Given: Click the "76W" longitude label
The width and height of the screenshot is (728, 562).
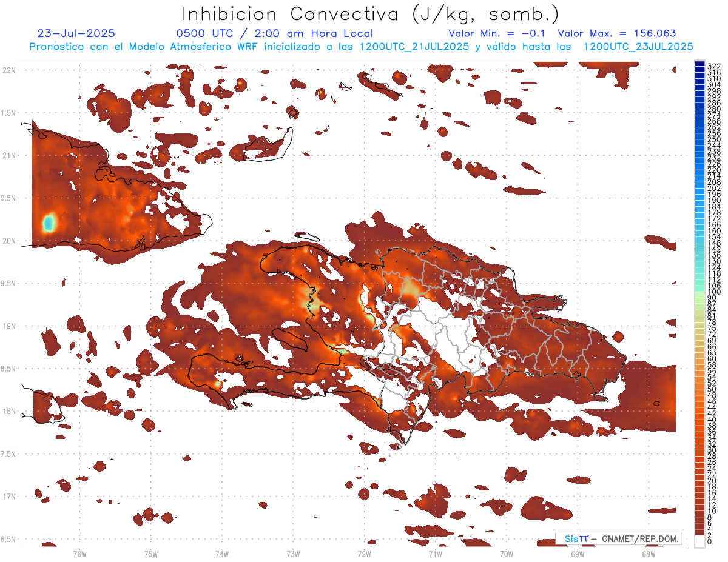Looking at the screenshot, I should click(x=79, y=554).
